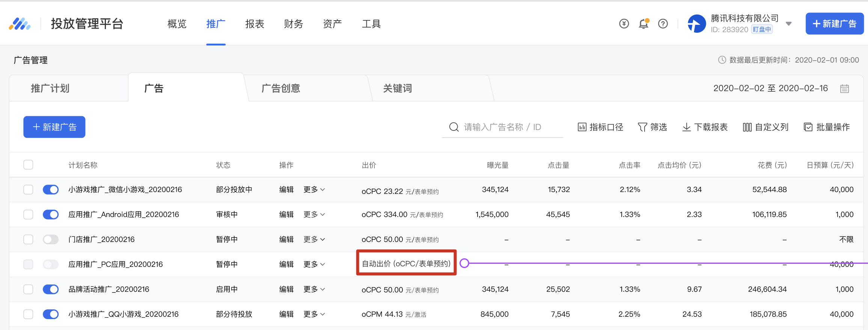
Task: Open the account balance yen icon
Action: tap(624, 24)
